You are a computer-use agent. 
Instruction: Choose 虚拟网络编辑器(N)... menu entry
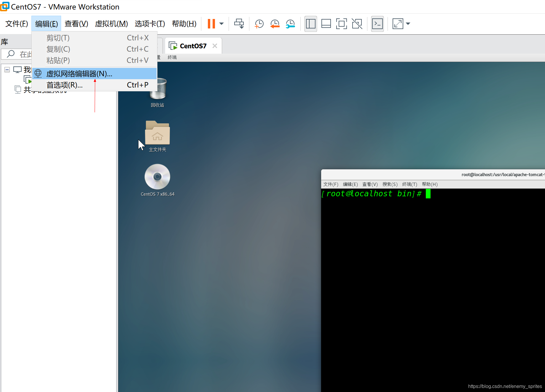[x=95, y=74]
